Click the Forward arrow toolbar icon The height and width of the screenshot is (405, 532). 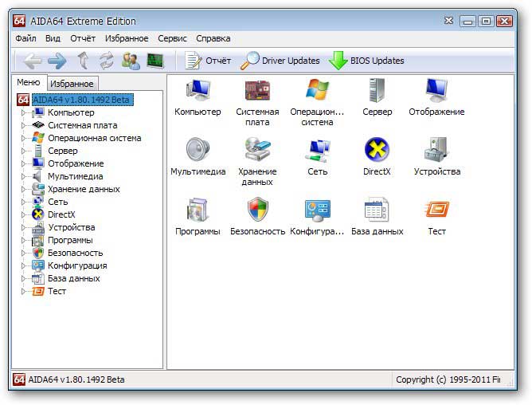pos(57,61)
